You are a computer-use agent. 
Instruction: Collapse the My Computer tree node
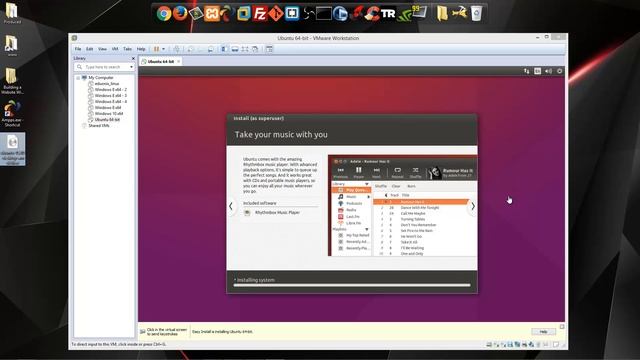point(78,78)
